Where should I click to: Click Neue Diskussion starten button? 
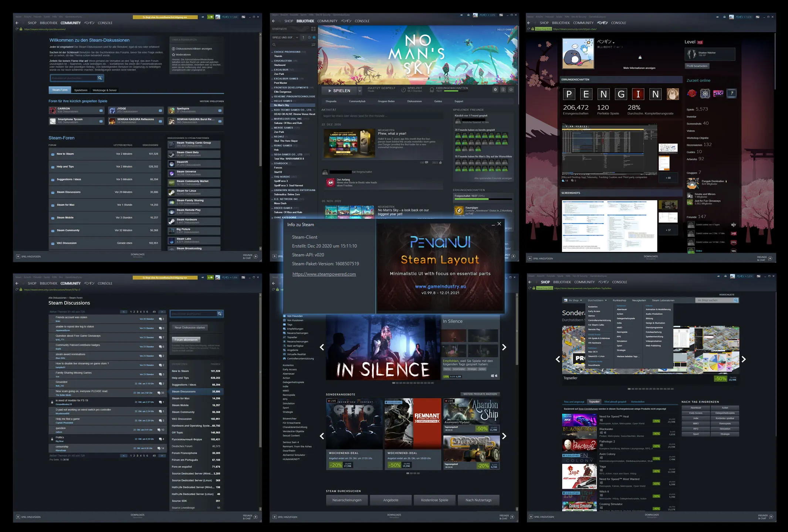(190, 328)
